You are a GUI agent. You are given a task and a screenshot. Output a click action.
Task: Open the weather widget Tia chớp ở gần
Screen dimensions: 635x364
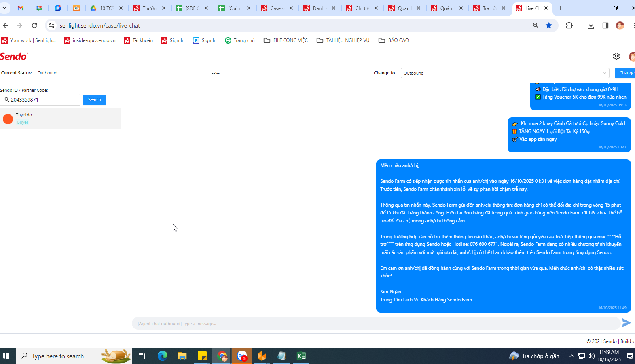tap(534, 356)
